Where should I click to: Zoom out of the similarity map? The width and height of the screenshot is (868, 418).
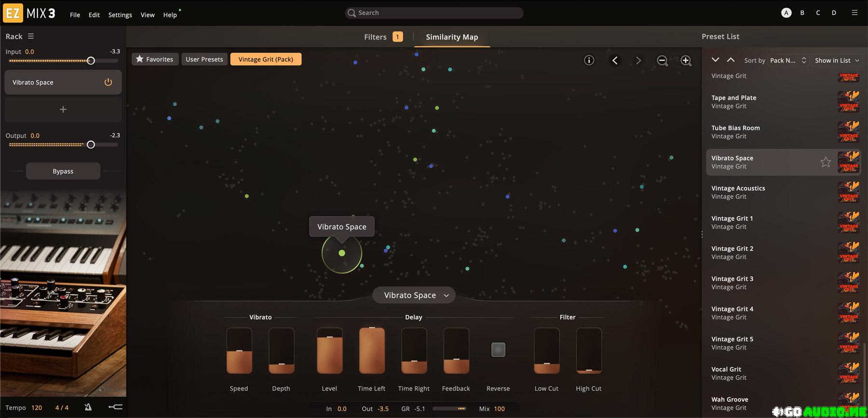(663, 60)
